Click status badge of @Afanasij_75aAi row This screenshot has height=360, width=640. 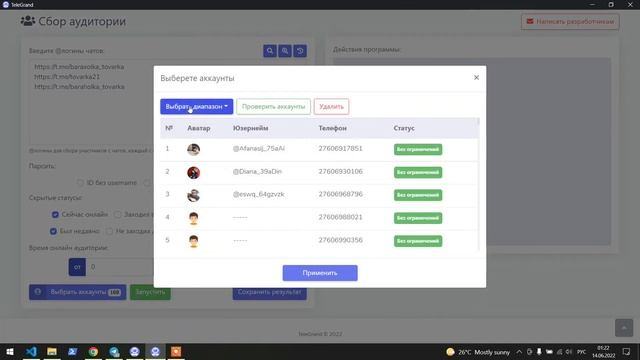(418, 149)
